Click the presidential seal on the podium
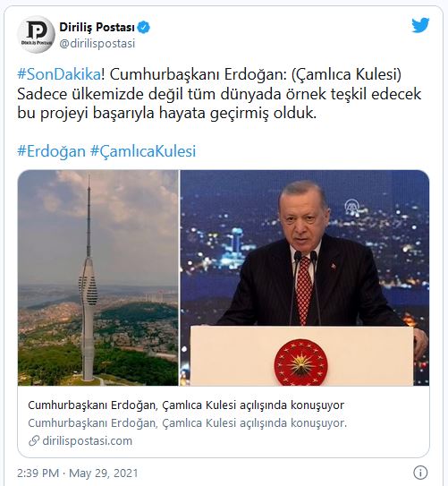Image resolution: width=448 pixels, height=486 pixels. [x=300, y=362]
